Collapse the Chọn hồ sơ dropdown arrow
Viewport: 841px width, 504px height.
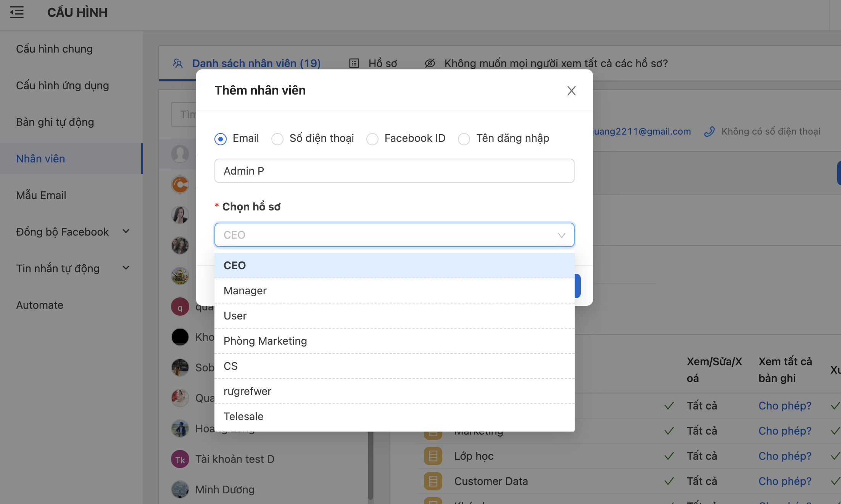click(x=561, y=235)
